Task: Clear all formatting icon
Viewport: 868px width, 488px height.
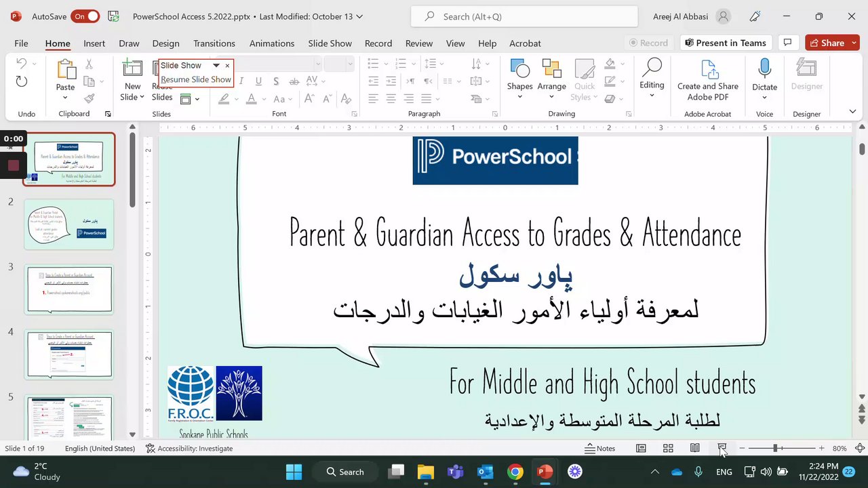Action: [x=344, y=98]
